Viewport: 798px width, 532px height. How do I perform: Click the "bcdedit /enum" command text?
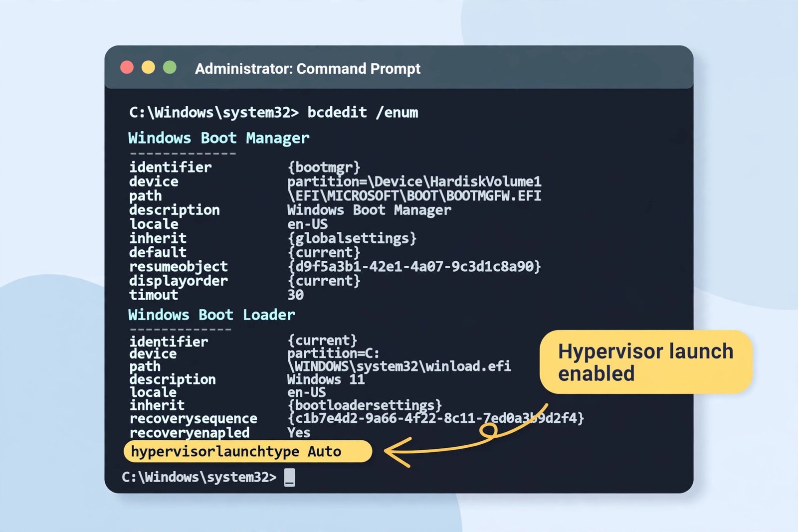[x=363, y=113]
